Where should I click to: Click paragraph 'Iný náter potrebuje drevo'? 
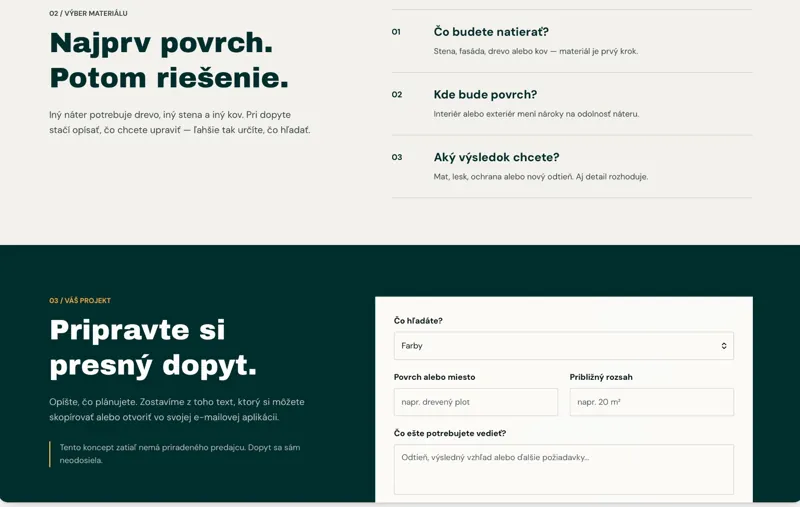pyautogui.click(x=180, y=122)
